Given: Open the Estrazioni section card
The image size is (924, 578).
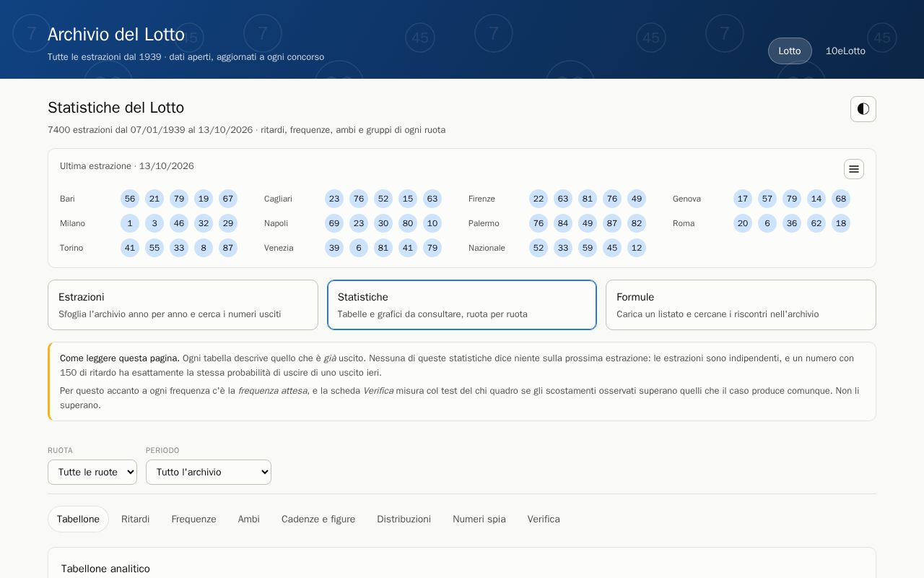Looking at the screenshot, I should point(183,305).
